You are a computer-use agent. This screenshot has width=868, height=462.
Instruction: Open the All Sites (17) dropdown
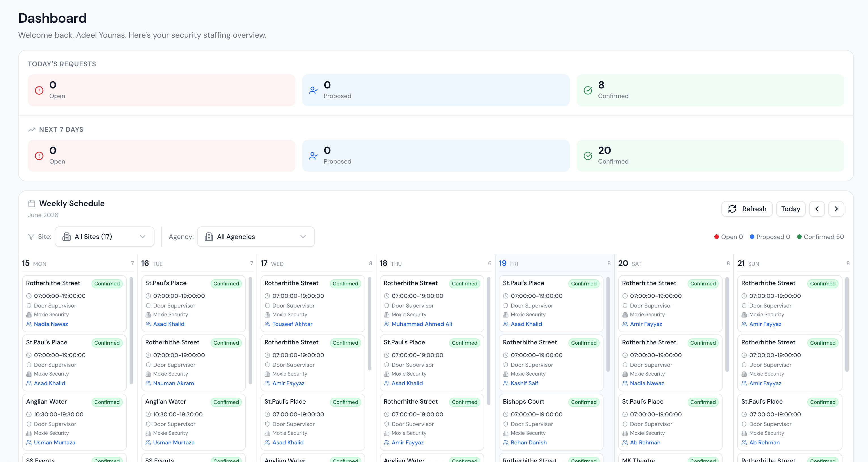coord(104,237)
